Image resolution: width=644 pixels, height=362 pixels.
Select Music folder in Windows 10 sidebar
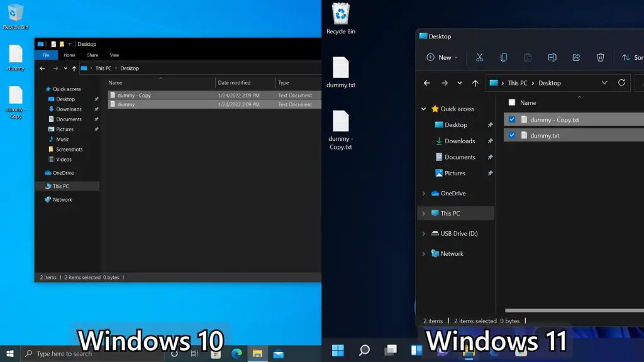pyautogui.click(x=62, y=139)
